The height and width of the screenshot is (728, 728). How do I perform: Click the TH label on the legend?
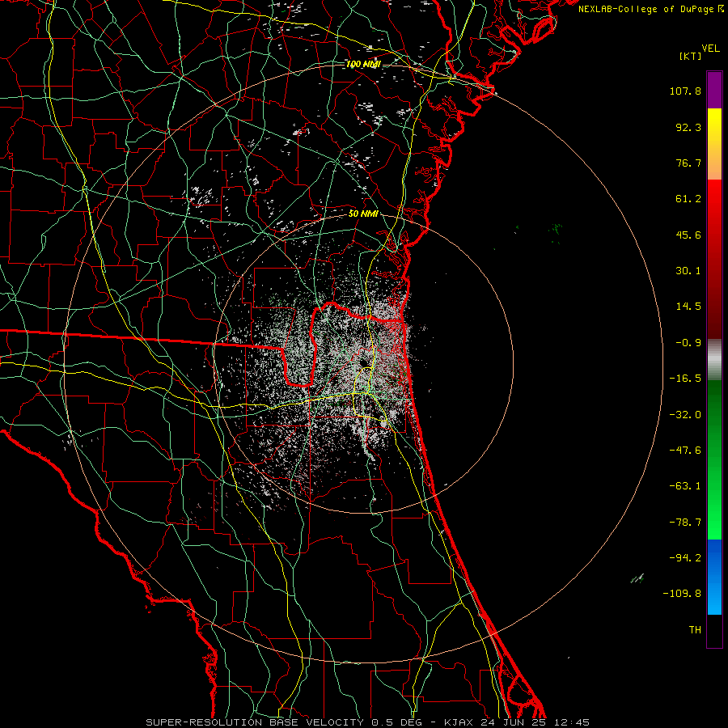[695, 630]
